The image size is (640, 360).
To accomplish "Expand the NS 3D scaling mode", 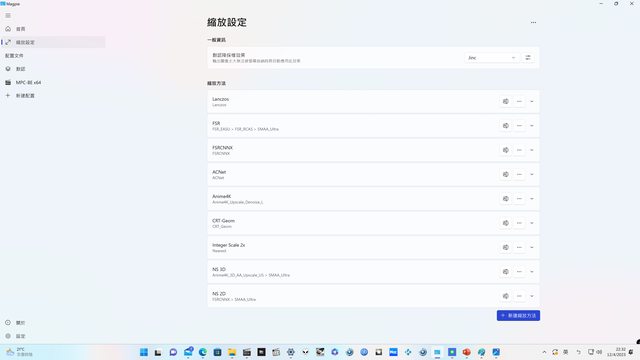I will click(x=531, y=271).
